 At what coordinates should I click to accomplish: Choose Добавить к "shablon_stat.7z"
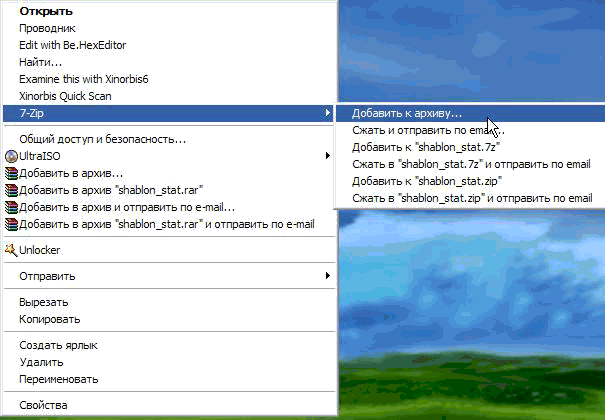(470, 147)
